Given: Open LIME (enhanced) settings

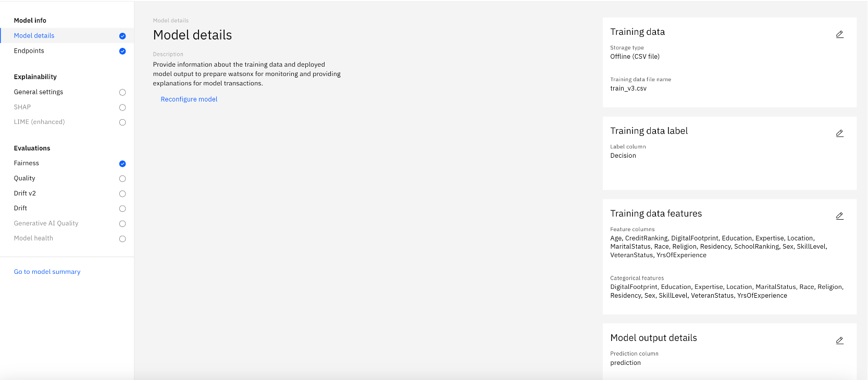Looking at the screenshot, I should click(67, 122).
